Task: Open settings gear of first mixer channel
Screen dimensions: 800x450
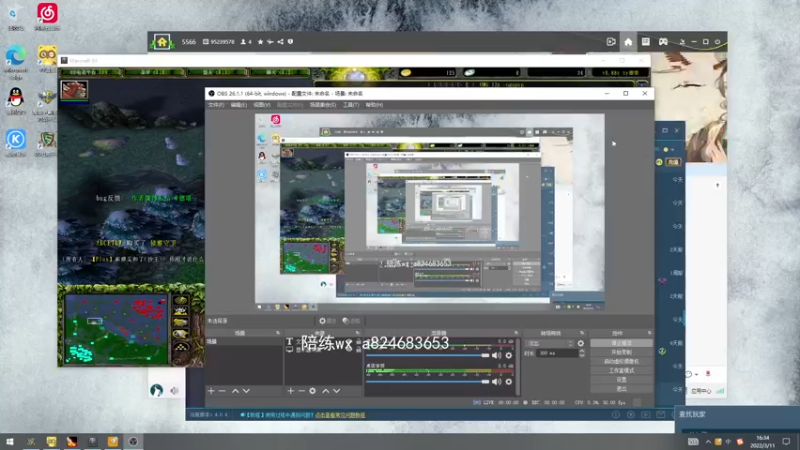Action: tap(509, 355)
